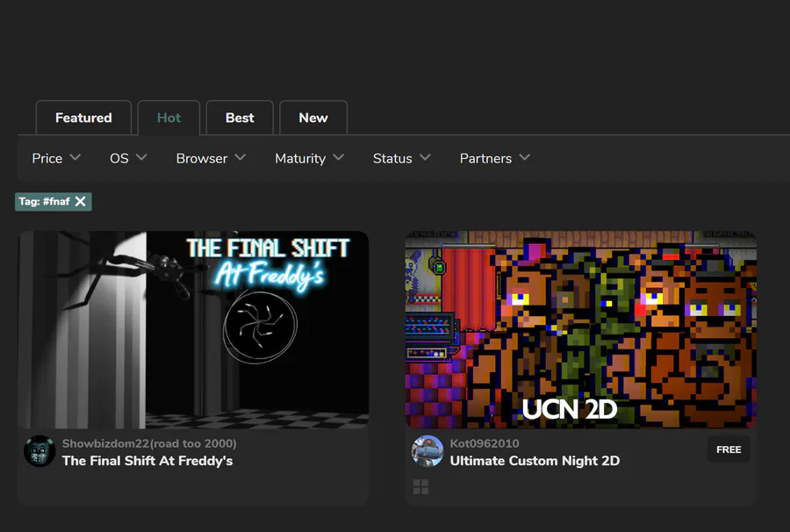Open The Final Shift At Freddy's thumbnail
790x532 pixels.
click(193, 330)
